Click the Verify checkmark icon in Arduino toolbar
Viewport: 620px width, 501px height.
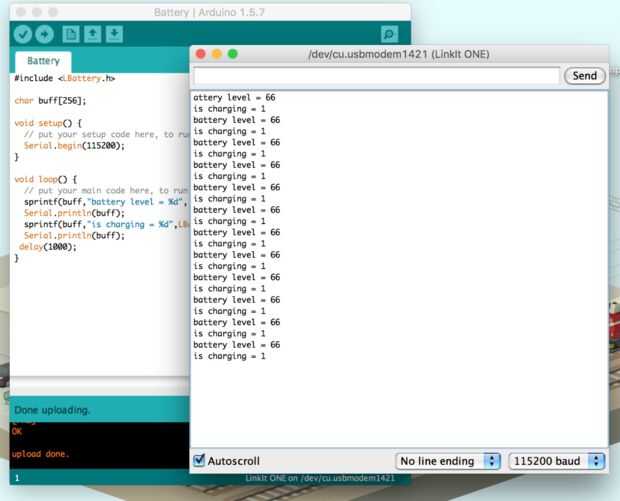tap(23, 34)
